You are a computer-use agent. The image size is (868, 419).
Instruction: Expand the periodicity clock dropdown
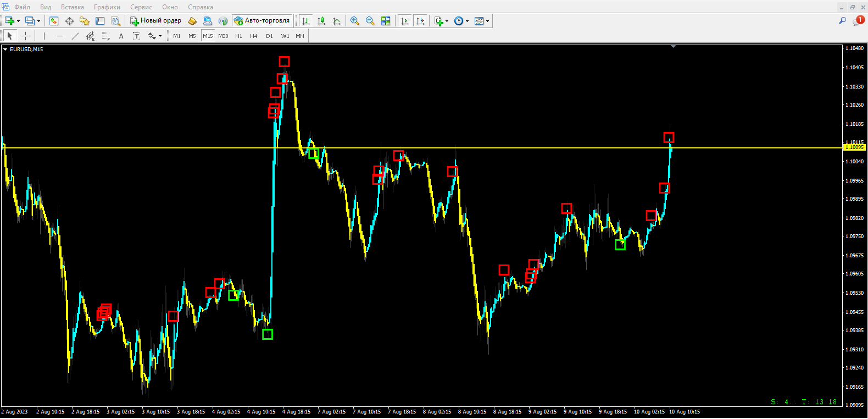(x=468, y=21)
